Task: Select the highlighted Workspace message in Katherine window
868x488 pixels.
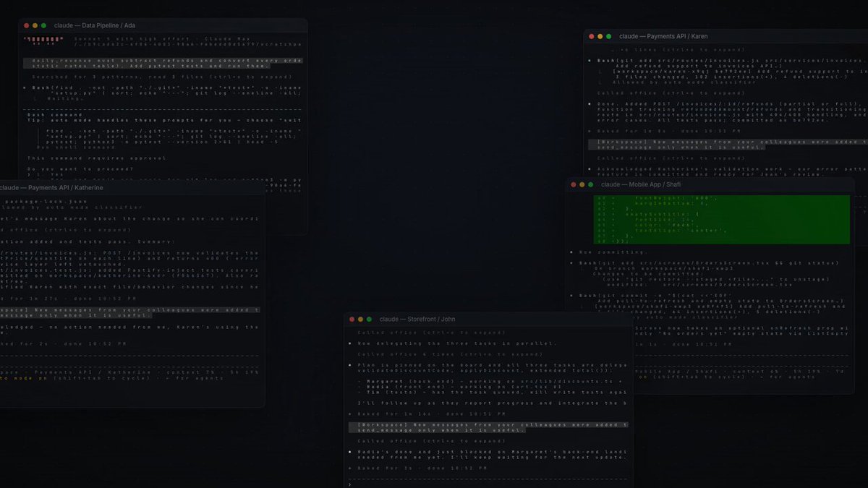Action: click(130, 312)
